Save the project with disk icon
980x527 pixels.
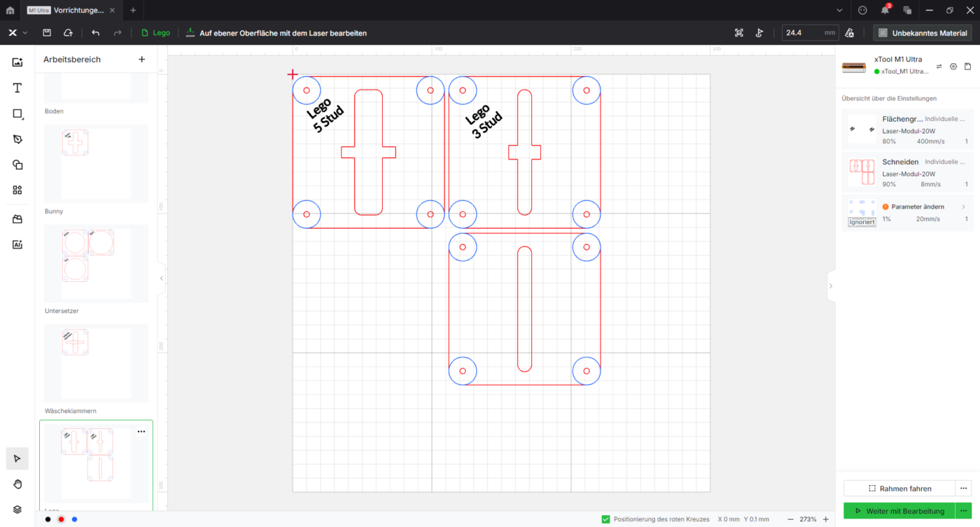click(47, 33)
